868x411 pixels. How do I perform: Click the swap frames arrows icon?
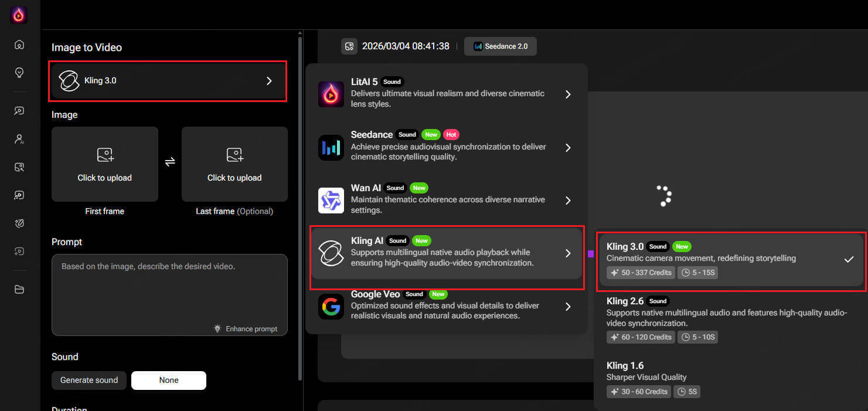[x=170, y=162]
